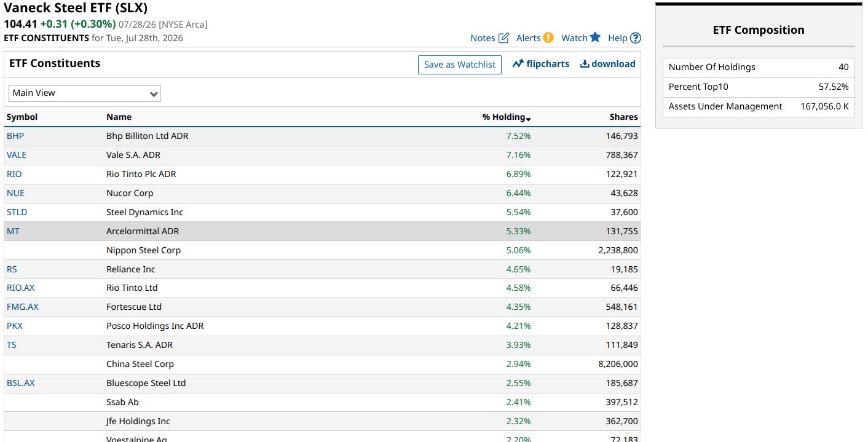868x442 pixels.
Task: Open Alerts via the exclamation icon
Action: (x=548, y=37)
